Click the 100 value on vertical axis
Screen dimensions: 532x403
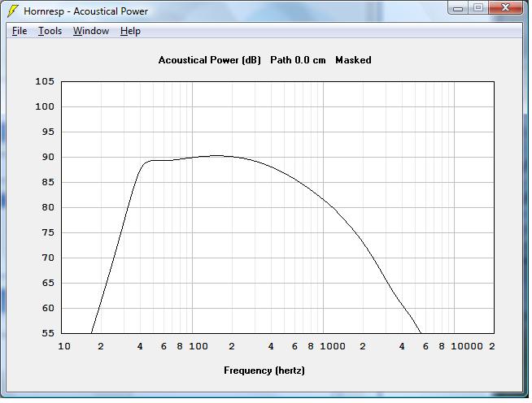(45, 106)
